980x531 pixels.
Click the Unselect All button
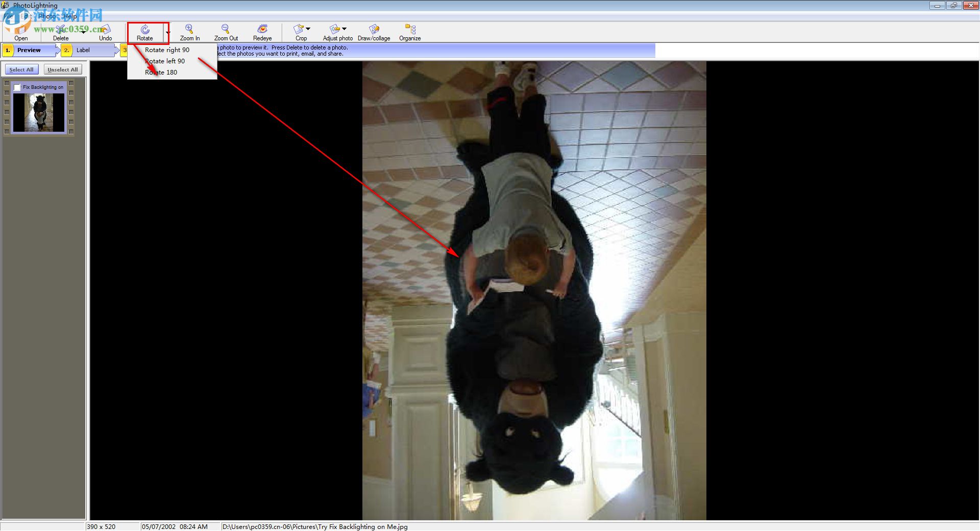63,69
